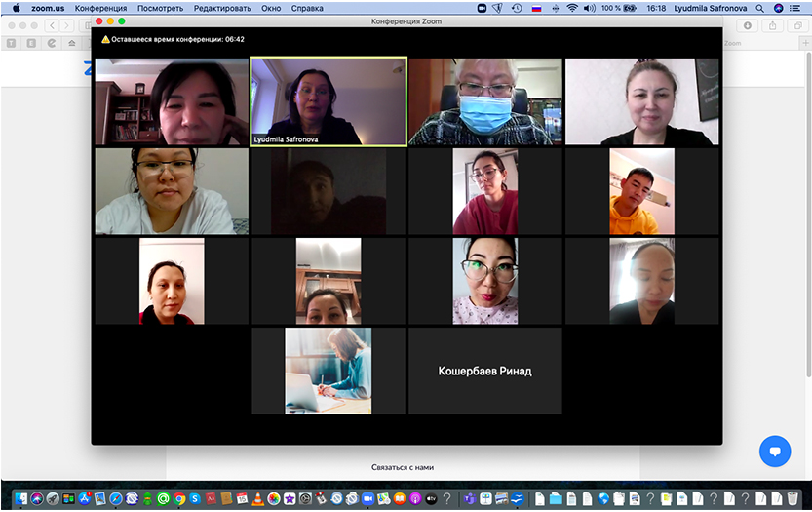
Task: Click the Zoom camera icon in menu bar
Action: (x=483, y=8)
